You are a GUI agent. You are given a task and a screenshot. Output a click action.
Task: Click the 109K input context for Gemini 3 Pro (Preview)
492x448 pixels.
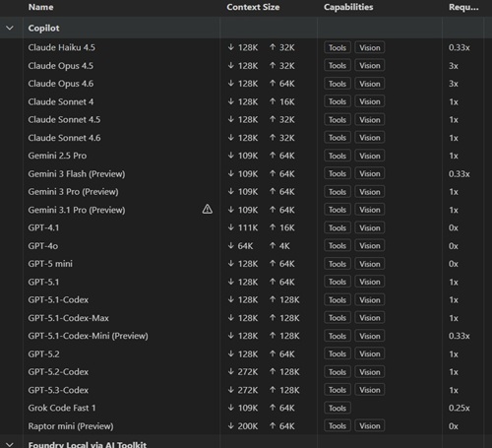click(x=243, y=192)
